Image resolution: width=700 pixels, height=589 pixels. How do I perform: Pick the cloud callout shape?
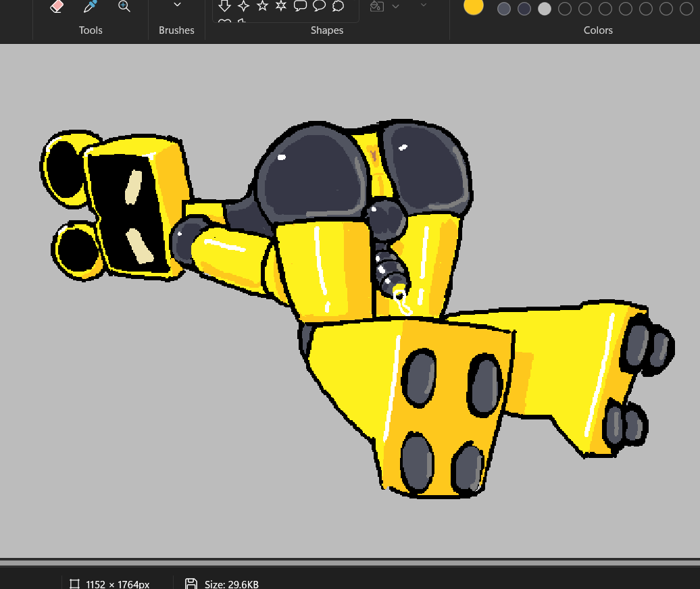339,6
